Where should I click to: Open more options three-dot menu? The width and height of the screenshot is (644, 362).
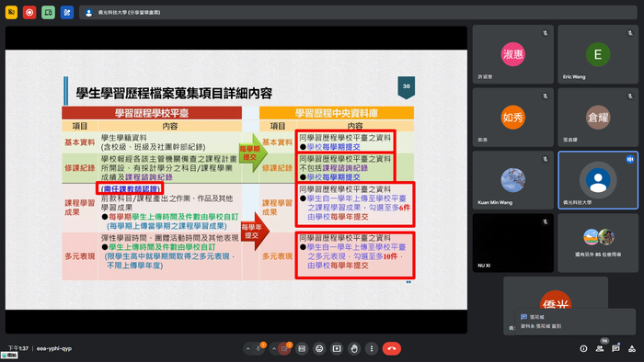pos(372,348)
